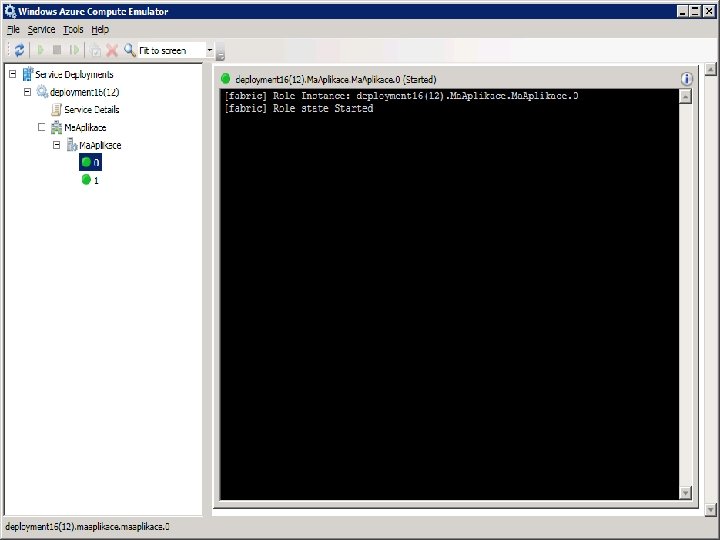
Task: Click the outer pane scrollbar up arrow
Action: pos(710,69)
